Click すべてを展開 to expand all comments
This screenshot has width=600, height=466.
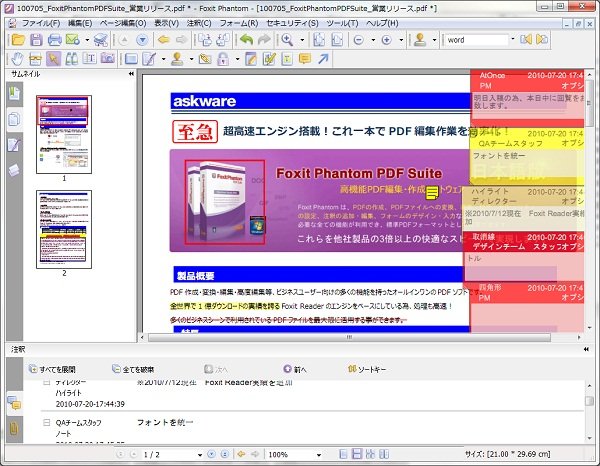point(52,369)
